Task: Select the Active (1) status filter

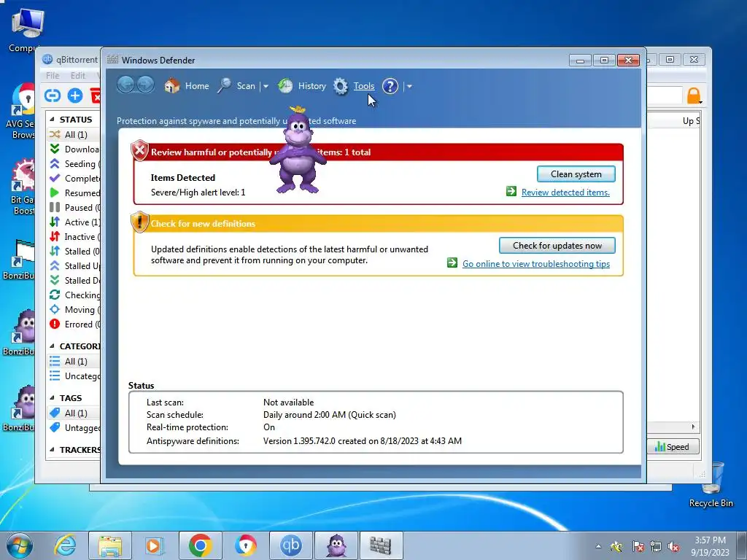Action: 74,222
